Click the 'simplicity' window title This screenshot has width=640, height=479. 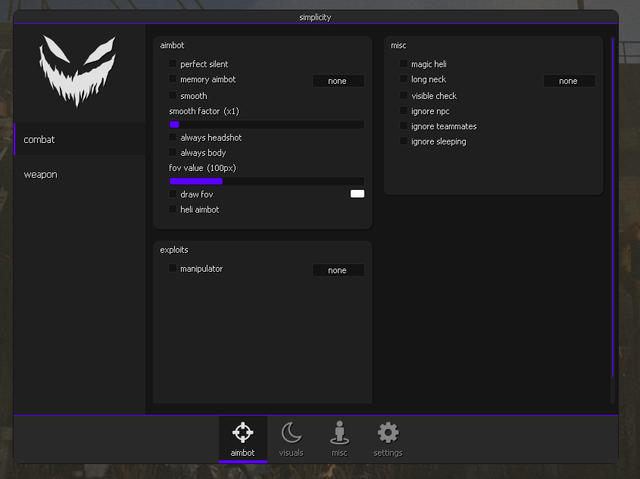point(315,17)
